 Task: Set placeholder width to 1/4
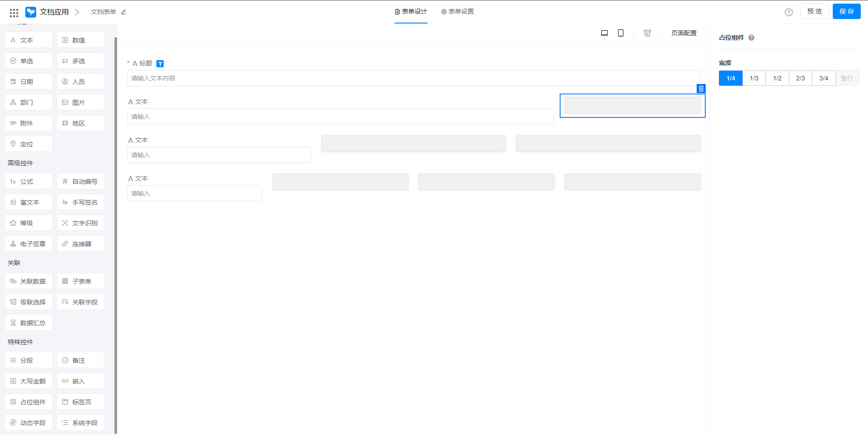click(x=731, y=78)
